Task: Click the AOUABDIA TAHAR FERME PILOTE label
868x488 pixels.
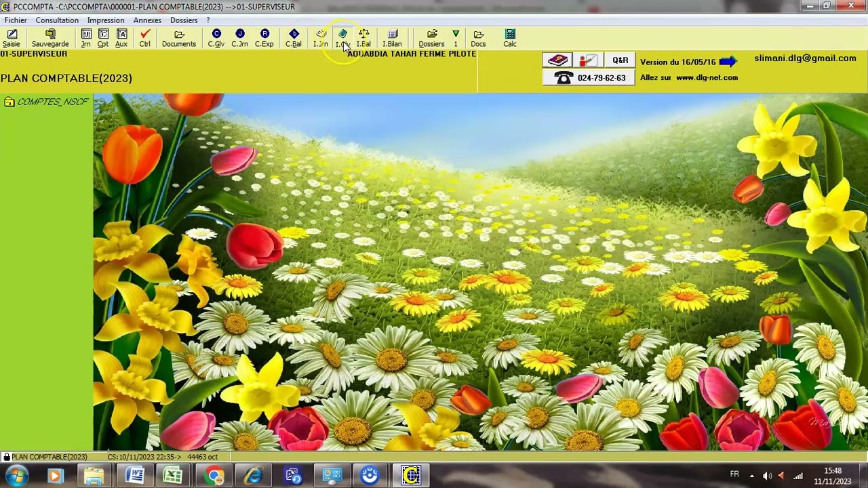Action: [412, 54]
